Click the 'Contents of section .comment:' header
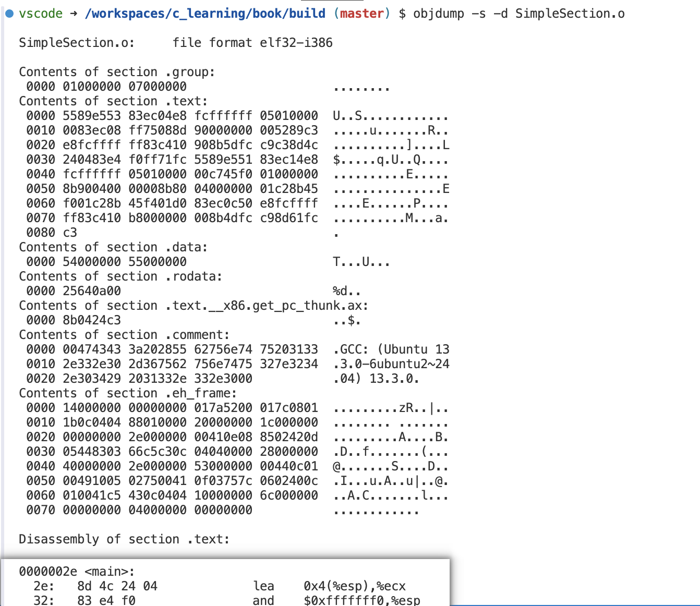700x606 pixels. click(124, 335)
